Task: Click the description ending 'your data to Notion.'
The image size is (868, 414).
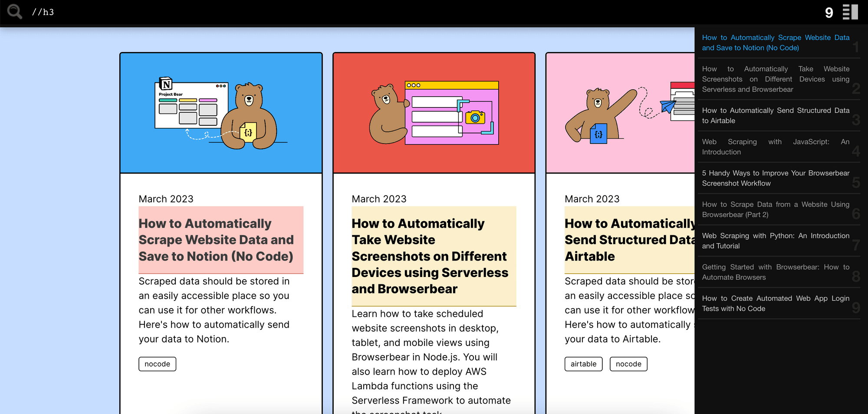Action: click(x=214, y=310)
